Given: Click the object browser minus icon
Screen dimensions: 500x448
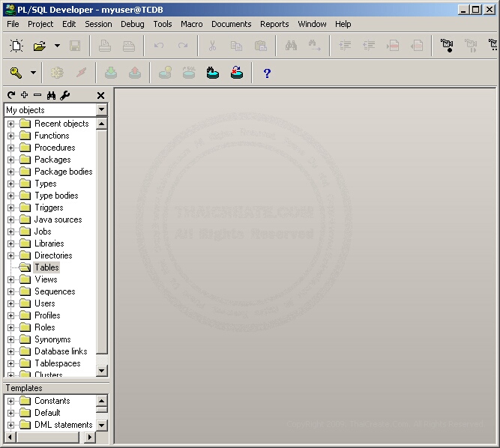Looking at the screenshot, I should coord(37,95).
